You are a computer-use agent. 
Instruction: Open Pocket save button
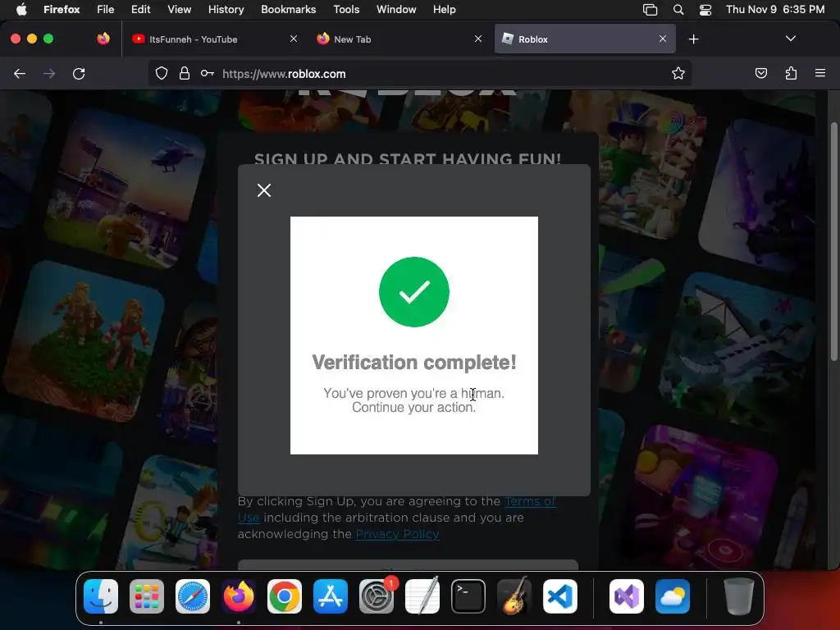click(x=760, y=73)
